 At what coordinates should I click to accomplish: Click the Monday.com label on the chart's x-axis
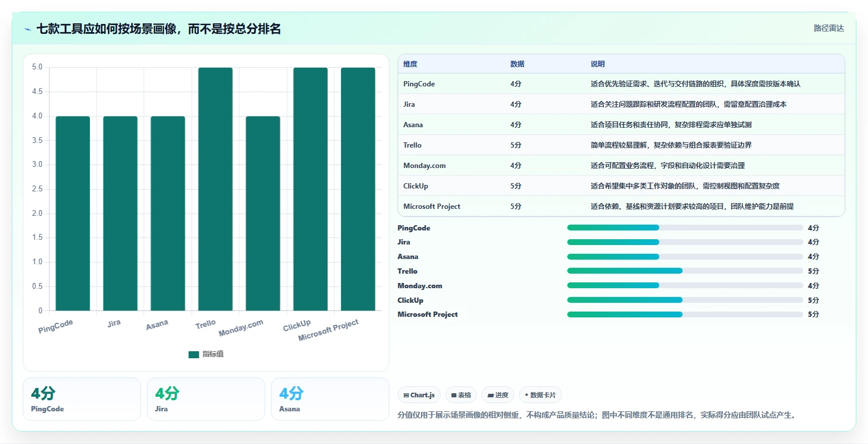point(241,328)
